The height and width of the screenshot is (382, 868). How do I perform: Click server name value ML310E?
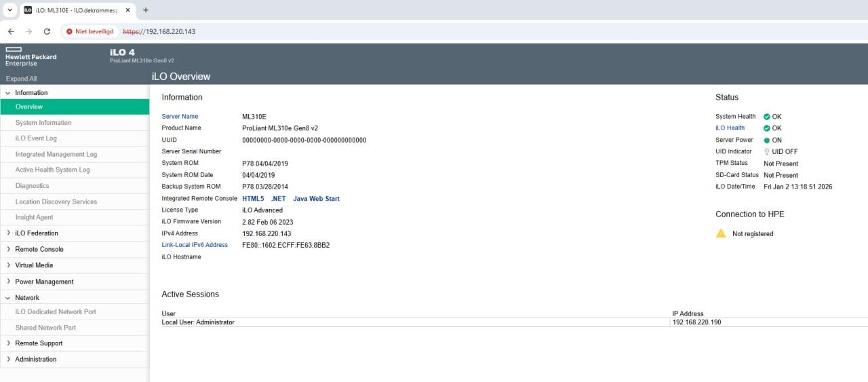254,117
